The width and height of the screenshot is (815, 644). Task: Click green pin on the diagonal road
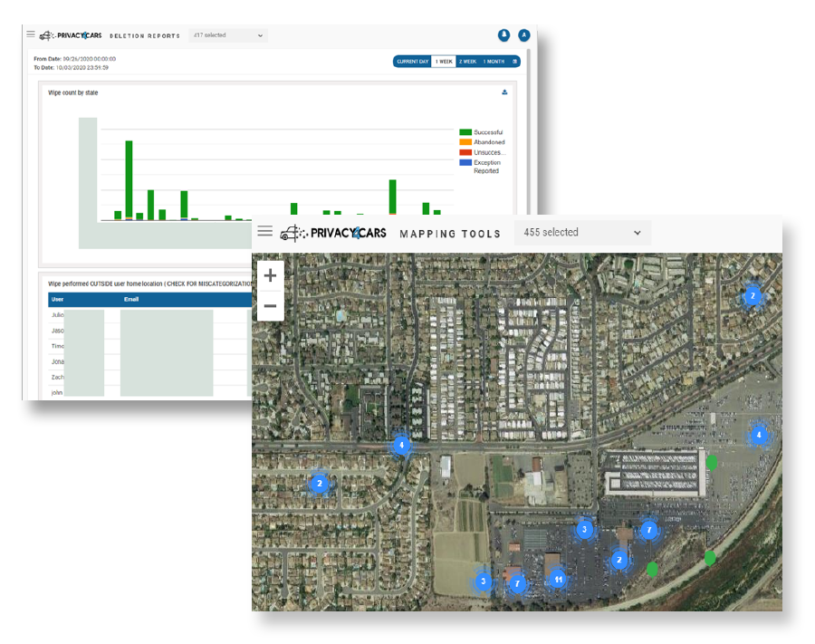pyautogui.click(x=710, y=558)
